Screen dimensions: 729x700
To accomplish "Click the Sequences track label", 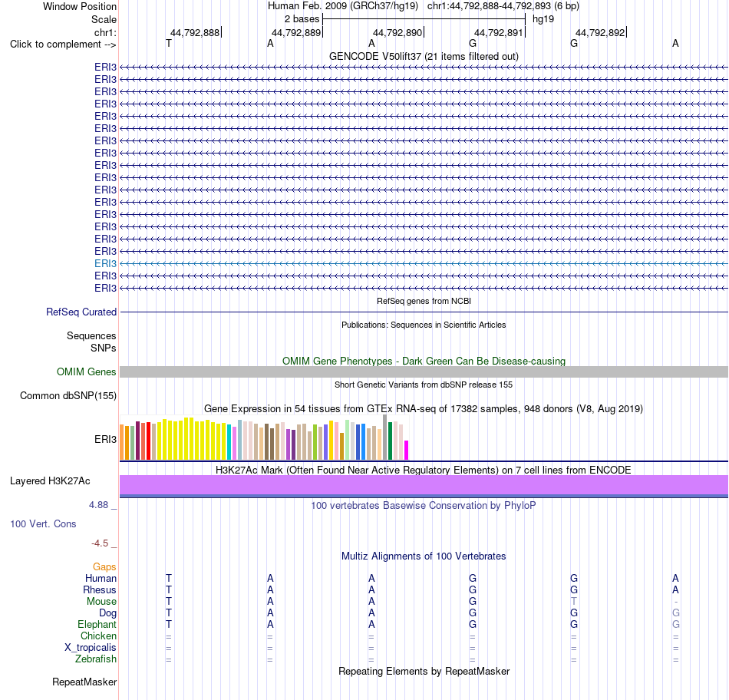I will point(91,336).
